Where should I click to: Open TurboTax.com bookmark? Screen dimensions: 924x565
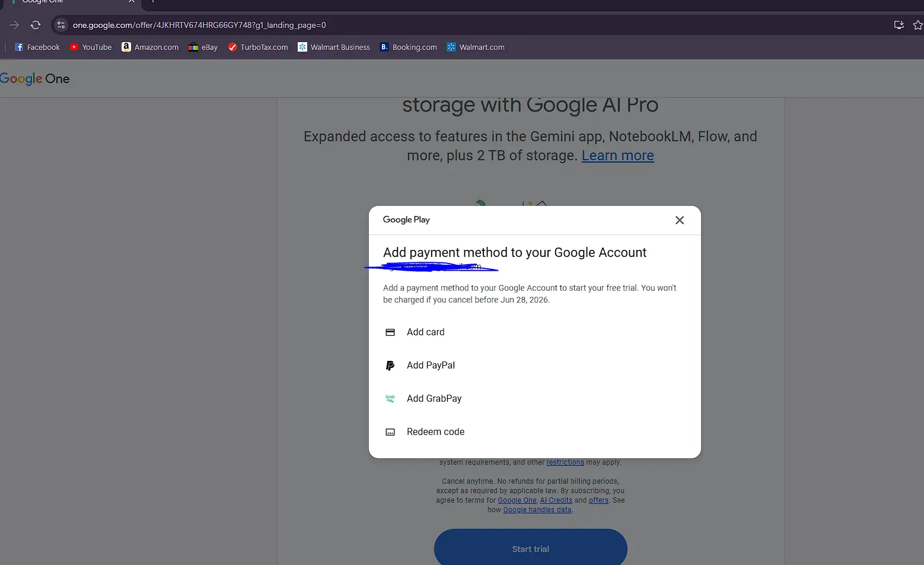point(258,47)
